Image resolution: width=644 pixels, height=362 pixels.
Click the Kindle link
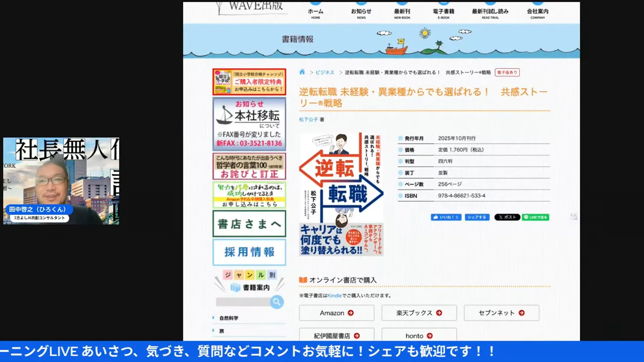(334, 296)
